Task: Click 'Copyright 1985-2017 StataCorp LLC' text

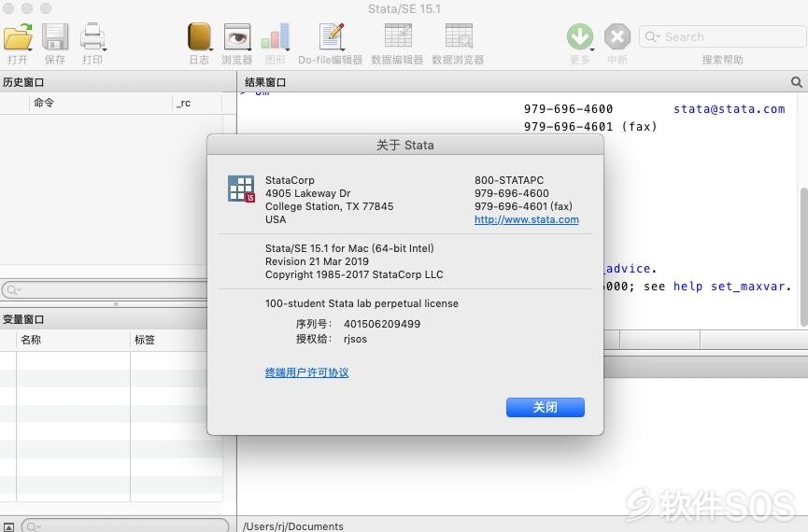Action: (354, 274)
